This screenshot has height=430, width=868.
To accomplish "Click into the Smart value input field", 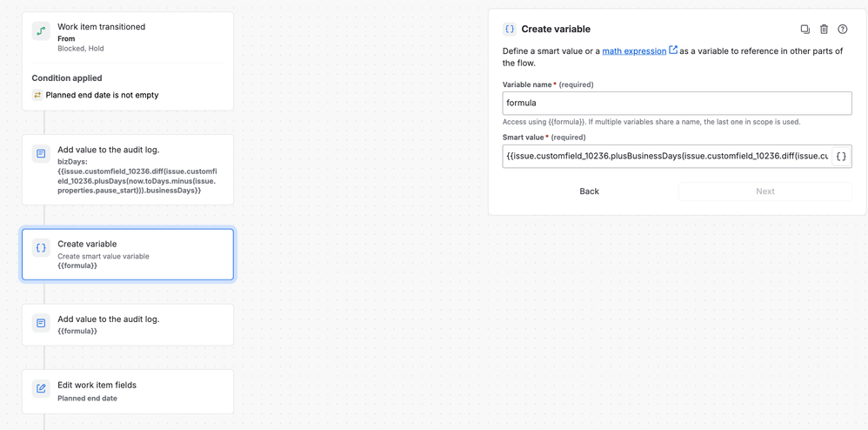I will click(x=666, y=157).
